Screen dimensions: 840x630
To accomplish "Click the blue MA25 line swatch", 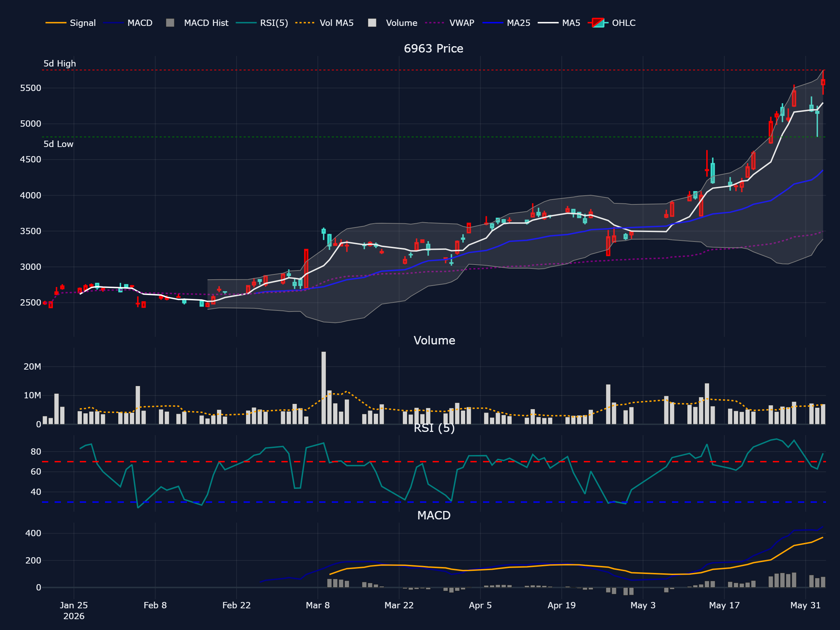I will click(492, 23).
